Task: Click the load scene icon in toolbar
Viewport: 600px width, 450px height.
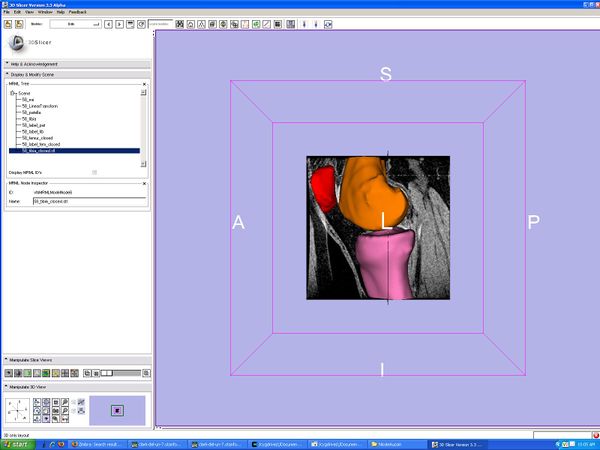Action: point(6,22)
